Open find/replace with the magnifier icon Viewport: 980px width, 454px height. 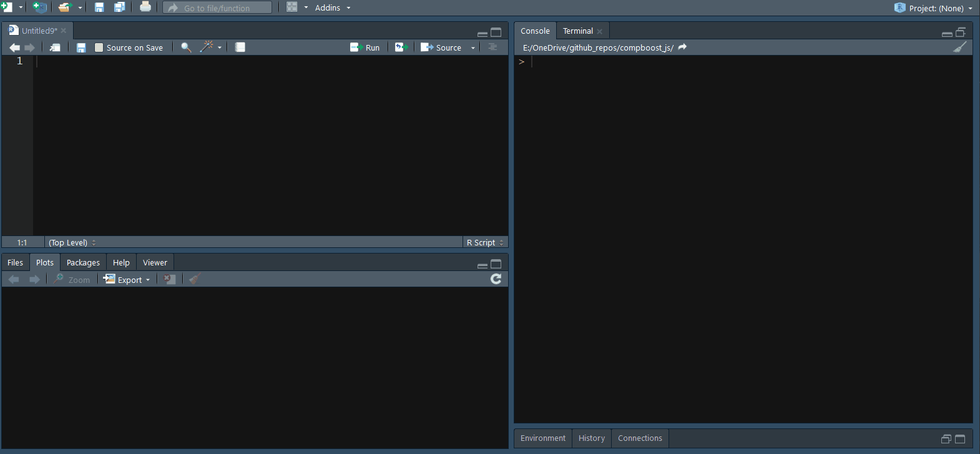[185, 47]
